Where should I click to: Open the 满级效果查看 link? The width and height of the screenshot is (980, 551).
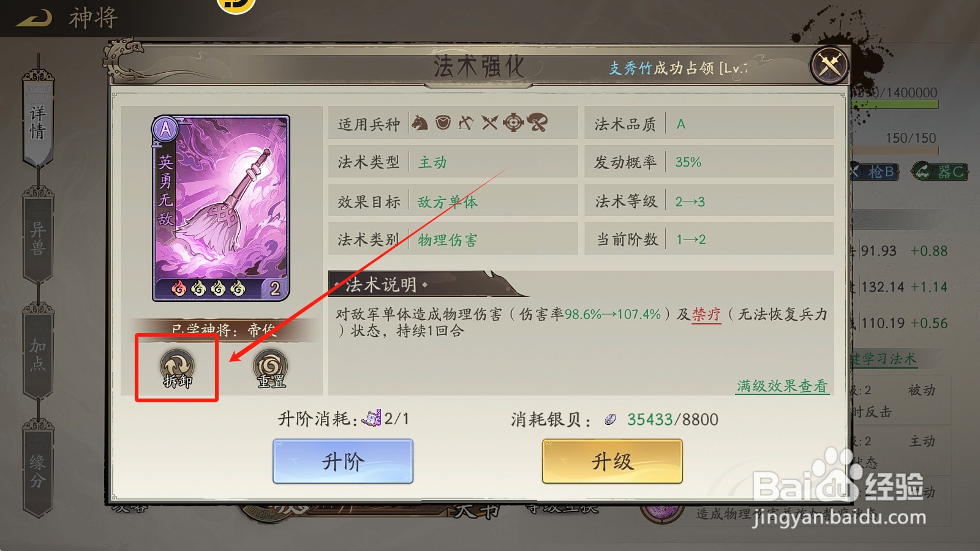(782, 386)
